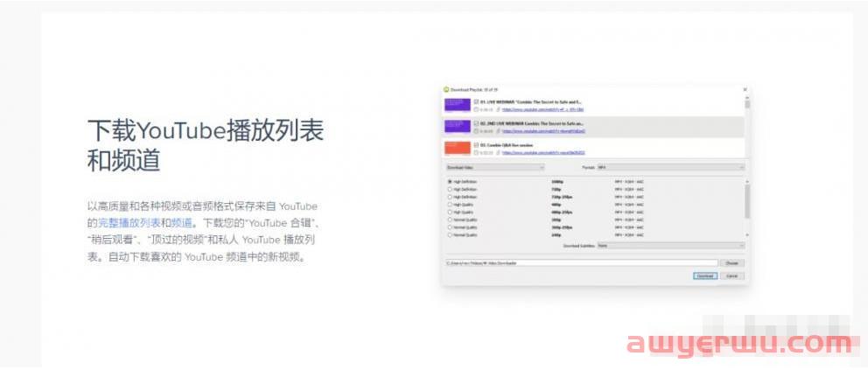Click the orange thumbnail of 03. Combin Q&A
Image resolution: width=868 pixels, height=370 pixels.
tap(458, 148)
